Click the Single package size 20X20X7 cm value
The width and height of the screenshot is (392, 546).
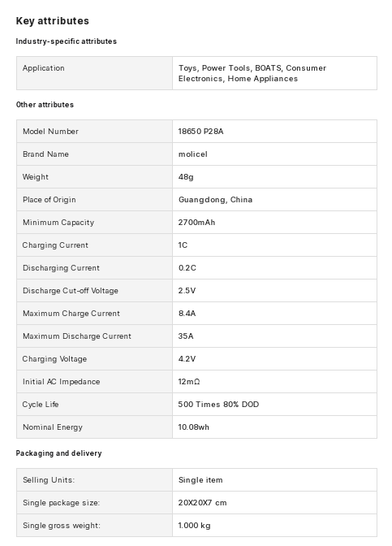coord(202,502)
